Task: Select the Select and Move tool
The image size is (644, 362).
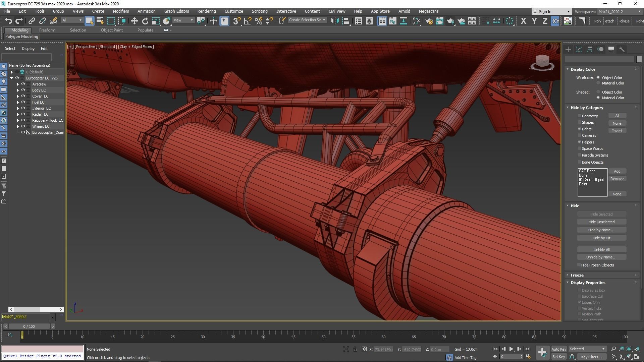Action: coord(134,21)
